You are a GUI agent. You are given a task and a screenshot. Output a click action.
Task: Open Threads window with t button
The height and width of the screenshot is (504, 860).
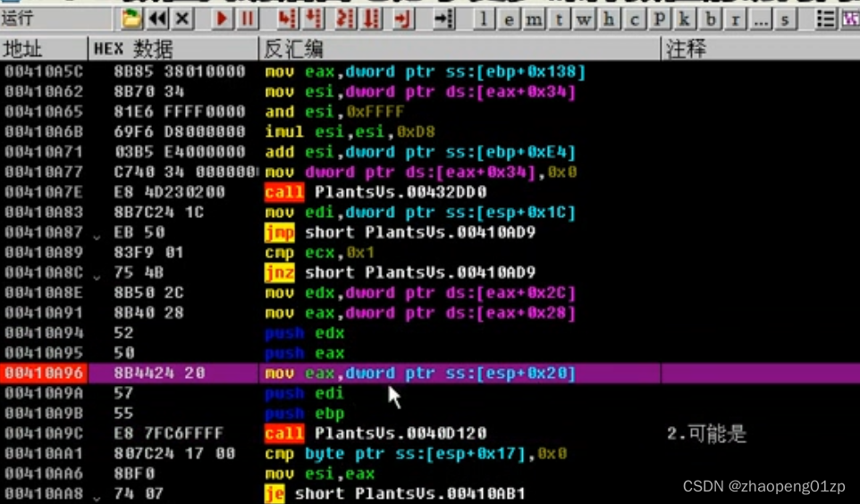(x=559, y=20)
